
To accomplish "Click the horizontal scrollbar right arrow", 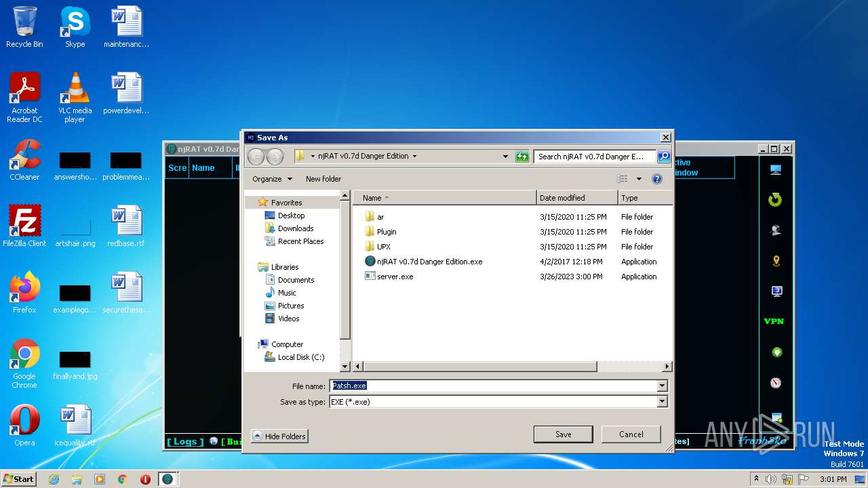I will click(667, 367).
